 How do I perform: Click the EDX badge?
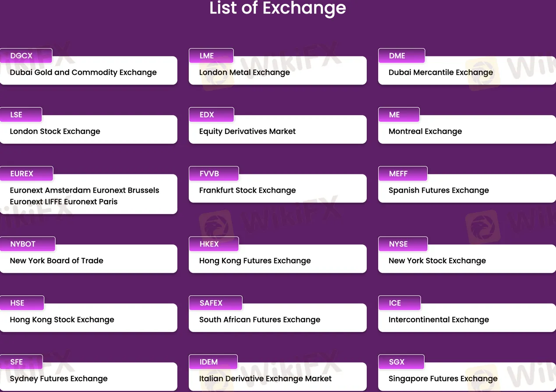point(211,115)
